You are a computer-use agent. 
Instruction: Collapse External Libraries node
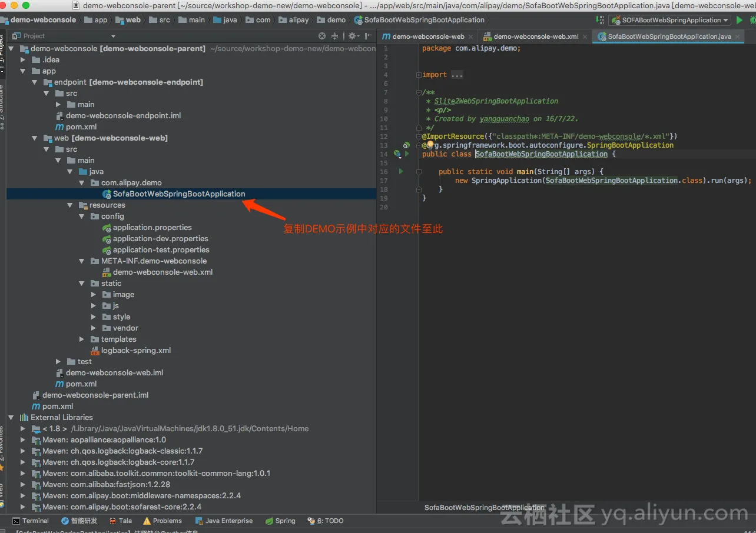pyautogui.click(x=11, y=417)
